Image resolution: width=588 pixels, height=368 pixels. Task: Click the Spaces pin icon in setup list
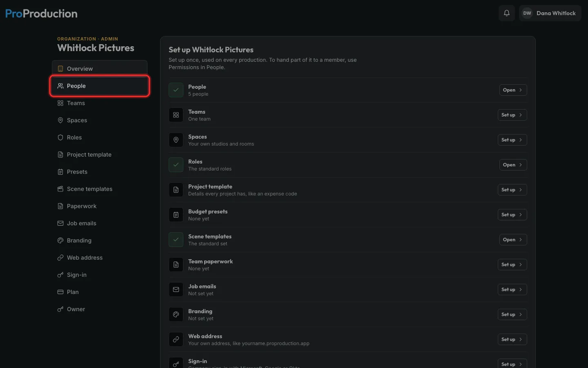pos(176,140)
